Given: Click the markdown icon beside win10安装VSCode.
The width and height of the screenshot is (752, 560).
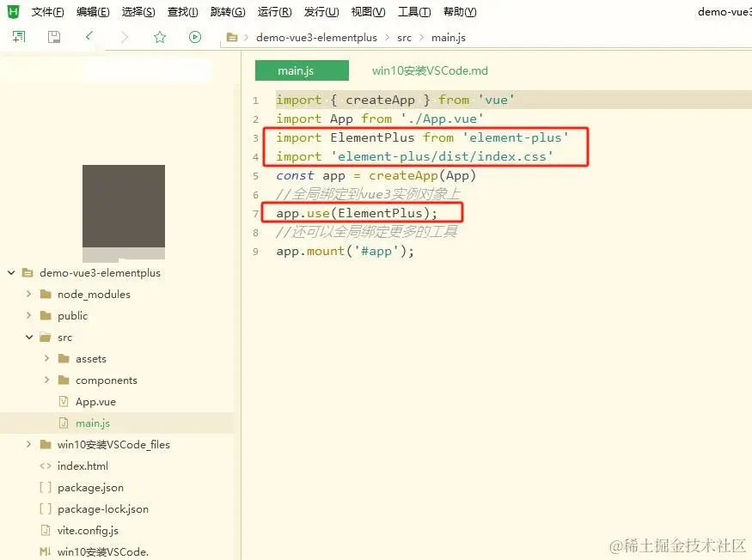Looking at the screenshot, I should pyautogui.click(x=46, y=551).
